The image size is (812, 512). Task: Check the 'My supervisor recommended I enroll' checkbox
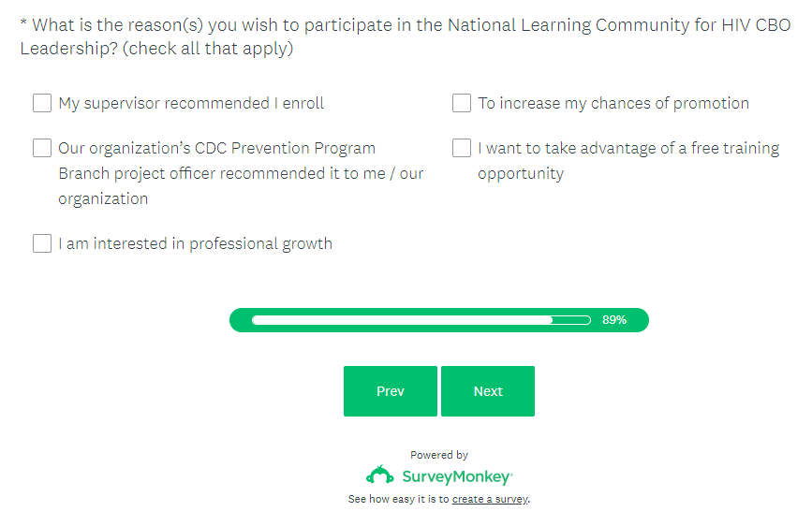click(42, 103)
